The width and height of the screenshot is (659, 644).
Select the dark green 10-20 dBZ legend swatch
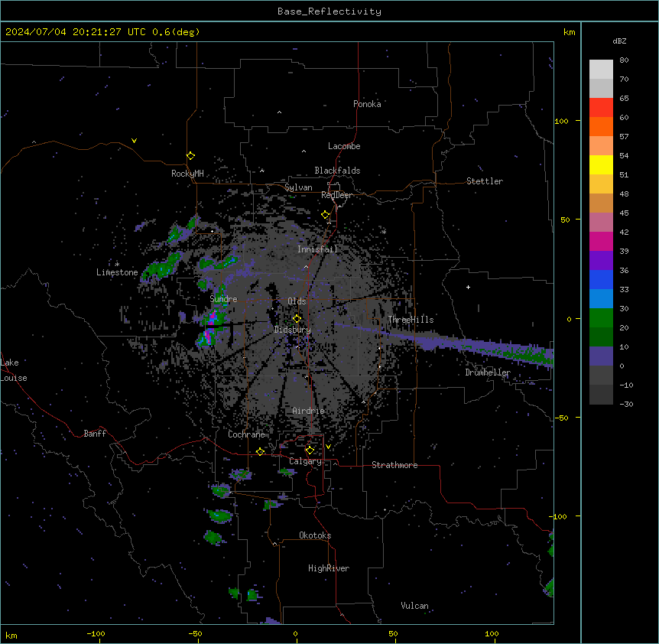[601, 337]
